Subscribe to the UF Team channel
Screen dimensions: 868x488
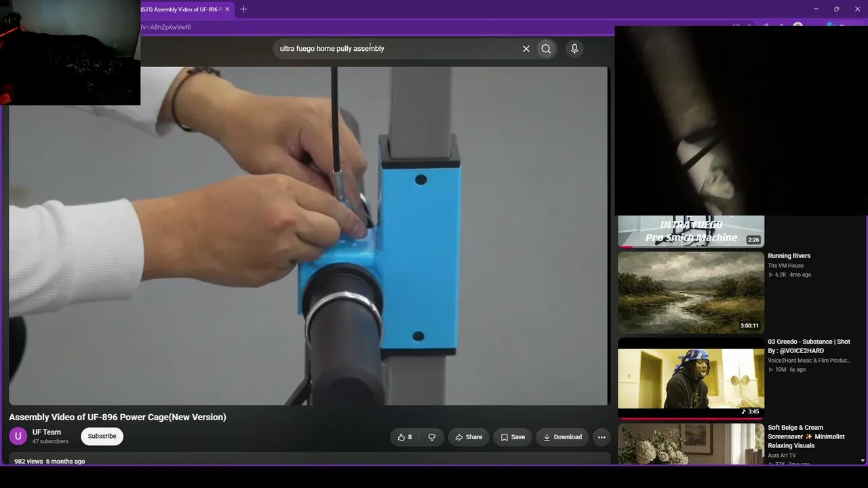coord(102,436)
